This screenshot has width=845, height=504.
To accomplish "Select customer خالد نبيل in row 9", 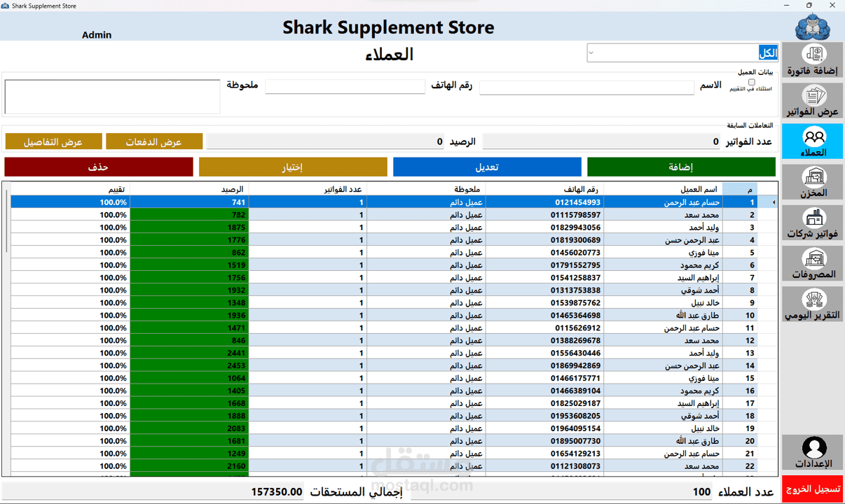I will click(663, 303).
